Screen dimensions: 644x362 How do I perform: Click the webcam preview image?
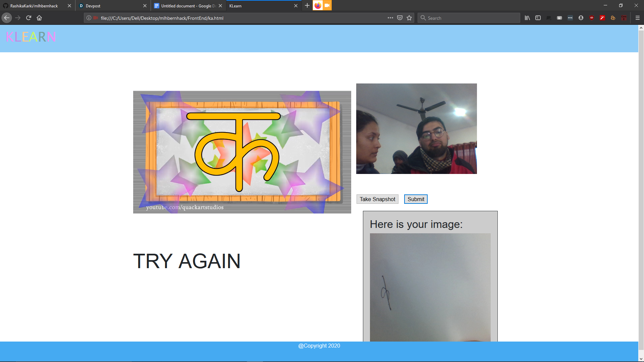coord(416,129)
